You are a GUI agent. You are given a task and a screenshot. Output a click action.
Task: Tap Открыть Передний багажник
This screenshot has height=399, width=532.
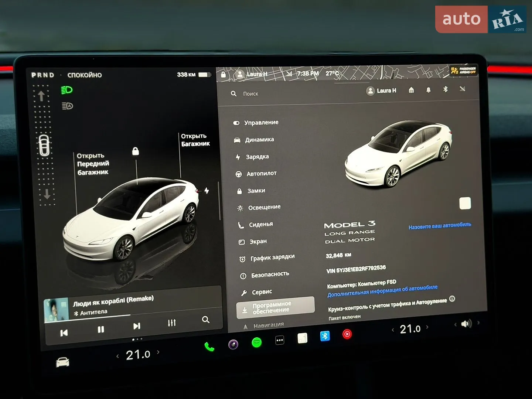tap(93, 164)
